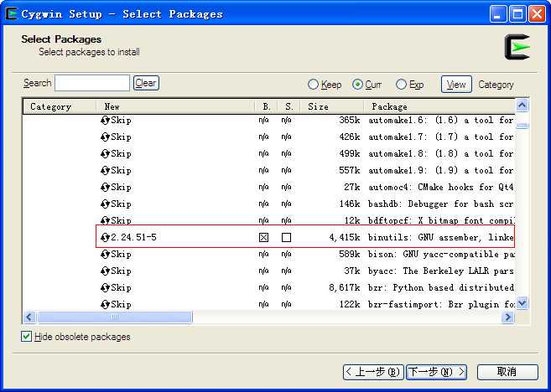Cycle the bzr 8,617k Skip icon
Viewport: 551px width, 392px height.
pos(105,288)
